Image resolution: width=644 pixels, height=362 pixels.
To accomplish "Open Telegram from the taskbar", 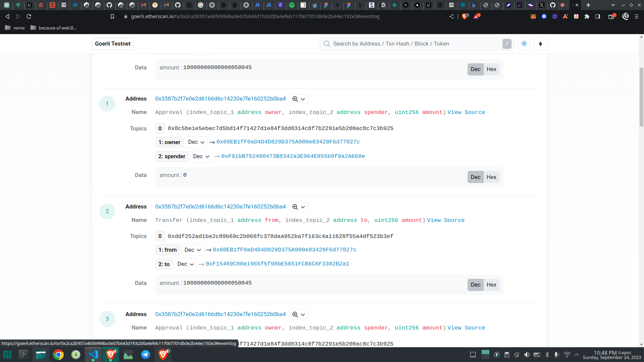I will 146,355.
